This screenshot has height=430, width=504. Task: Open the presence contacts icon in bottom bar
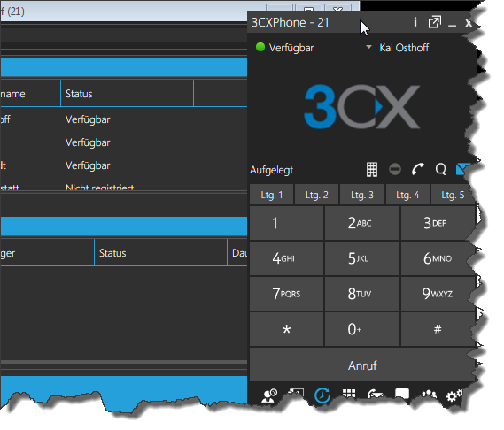tap(269, 395)
